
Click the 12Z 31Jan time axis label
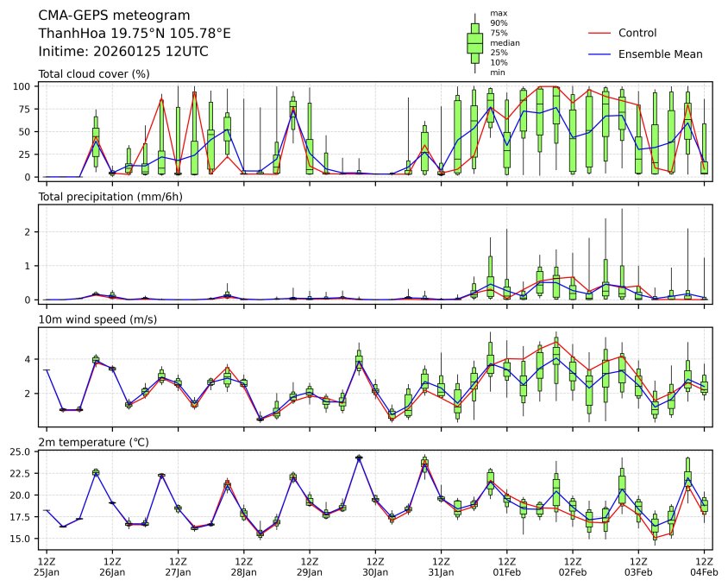441,566
